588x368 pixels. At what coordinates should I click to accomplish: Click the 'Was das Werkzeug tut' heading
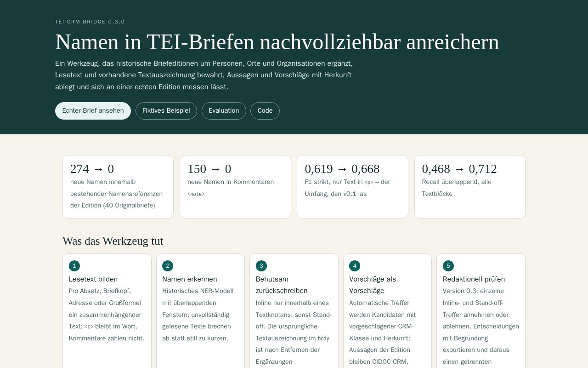[x=113, y=241]
